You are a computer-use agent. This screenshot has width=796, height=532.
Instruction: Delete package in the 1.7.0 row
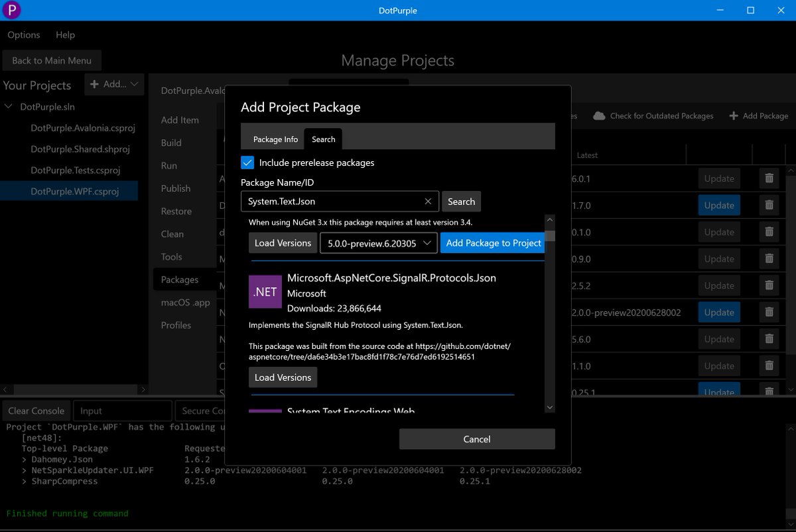(x=769, y=206)
